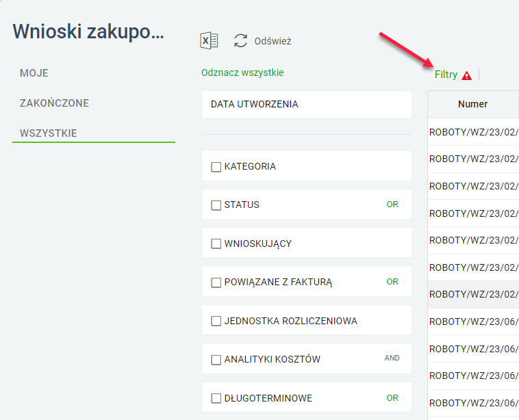Toggle the ANALITYKI KOSZTÓW checkbox
This screenshot has width=519, height=420.
216,360
